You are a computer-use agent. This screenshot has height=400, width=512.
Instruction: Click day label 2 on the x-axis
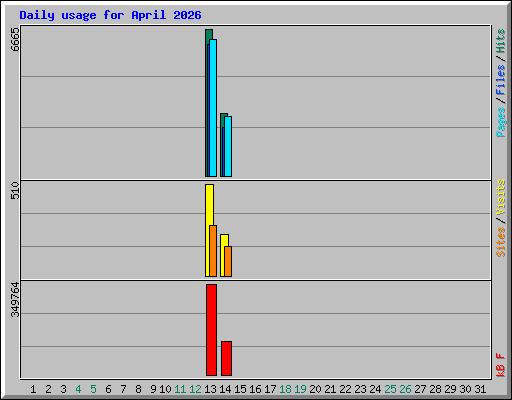pyautogui.click(x=48, y=389)
